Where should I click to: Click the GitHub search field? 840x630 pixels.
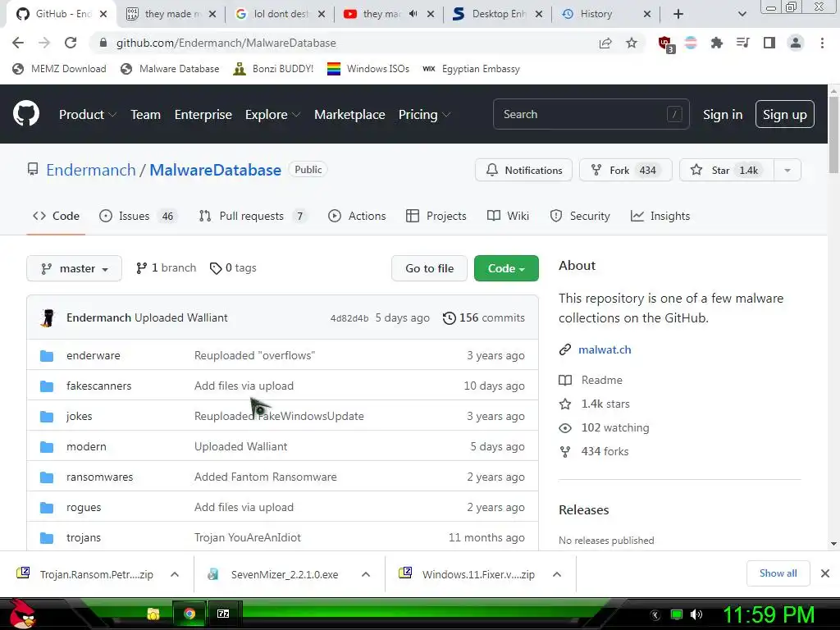tap(591, 114)
